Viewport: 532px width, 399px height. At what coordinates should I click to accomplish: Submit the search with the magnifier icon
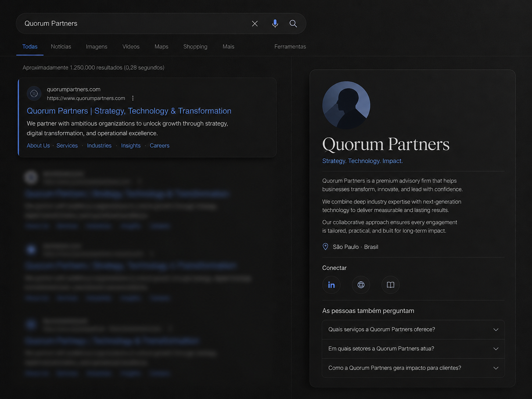[293, 24]
